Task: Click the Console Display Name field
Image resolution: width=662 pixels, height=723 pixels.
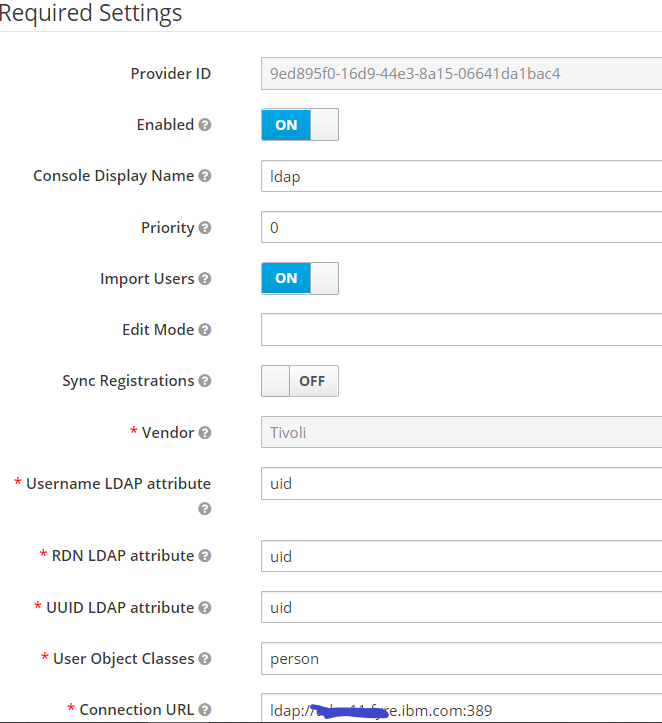Action: 461,176
